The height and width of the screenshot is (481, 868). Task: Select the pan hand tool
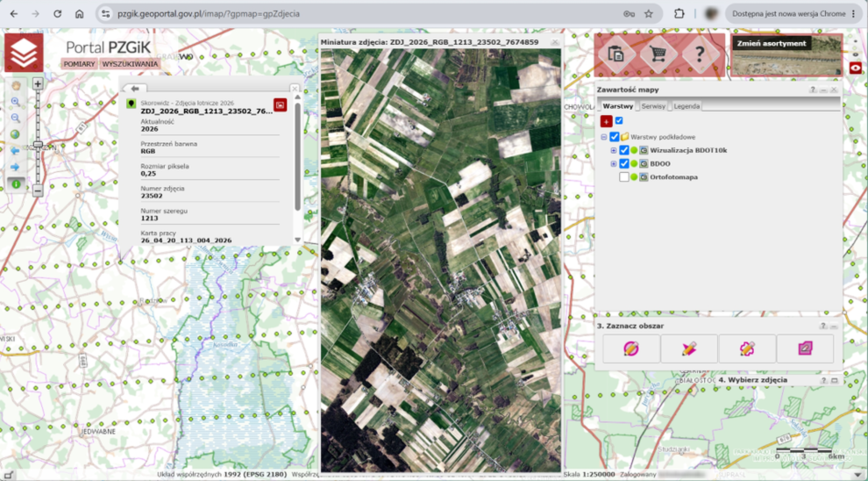16,86
